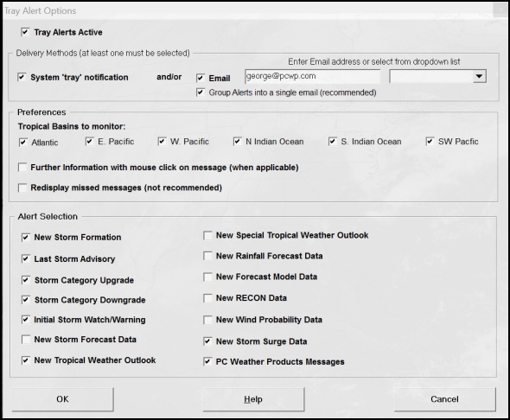Click the email address input field
Viewport: 510px width, 420px height.
tap(312, 76)
